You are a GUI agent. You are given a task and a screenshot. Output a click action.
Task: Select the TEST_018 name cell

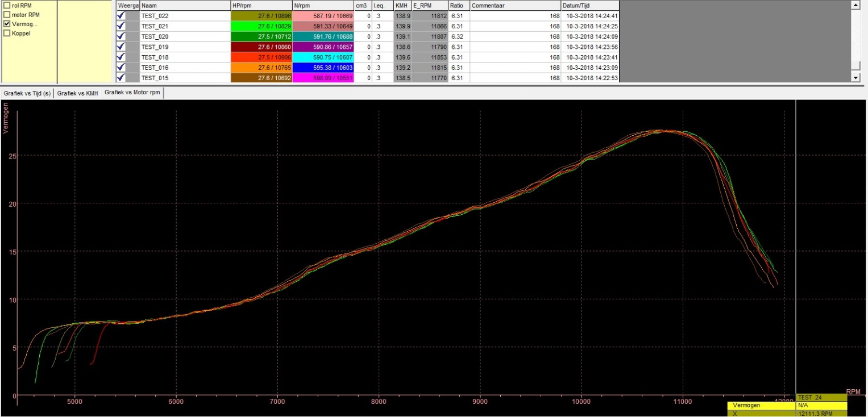tap(185, 57)
